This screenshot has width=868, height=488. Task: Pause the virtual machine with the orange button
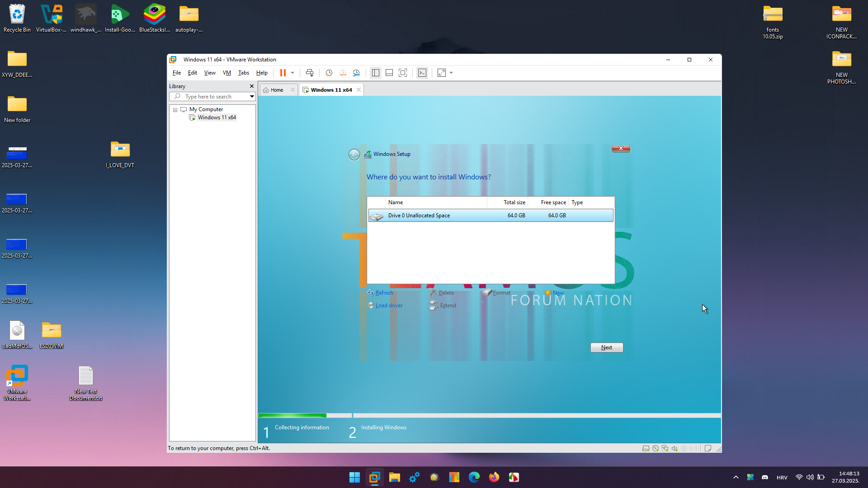tap(283, 73)
